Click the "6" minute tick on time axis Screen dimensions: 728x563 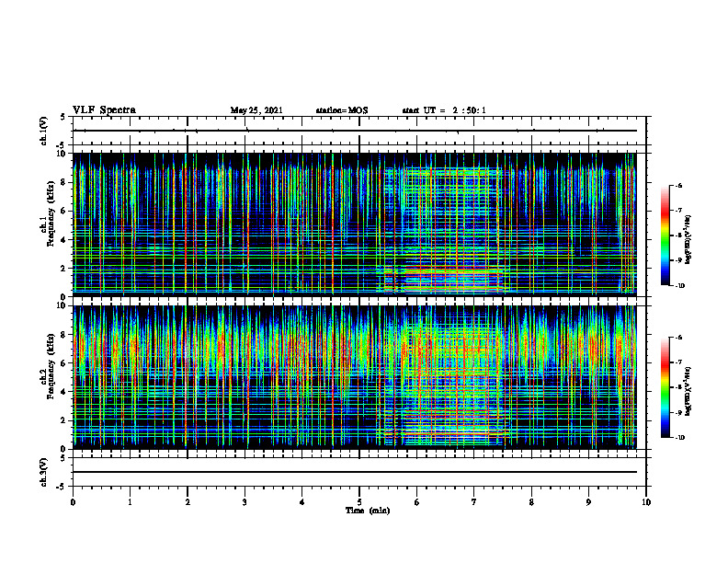coord(417,502)
